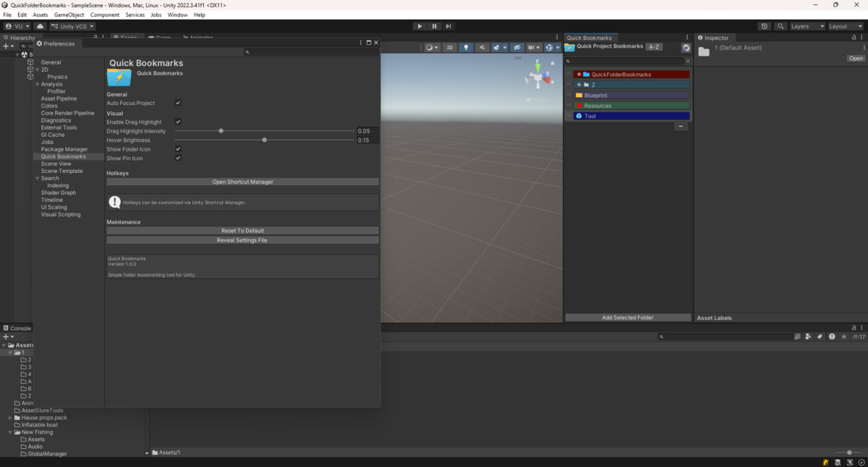Click the minus button below the bookmark list
The height and width of the screenshot is (467, 868).
pos(680,126)
